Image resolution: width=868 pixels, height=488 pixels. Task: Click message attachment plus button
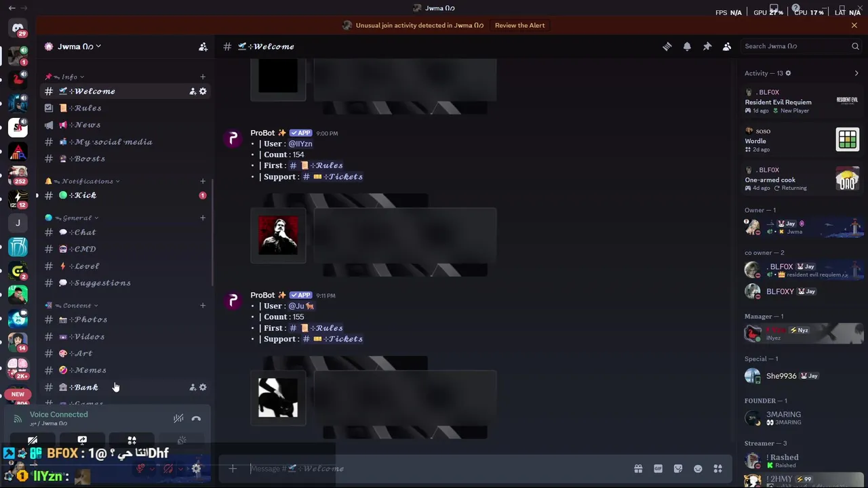pos(233,468)
